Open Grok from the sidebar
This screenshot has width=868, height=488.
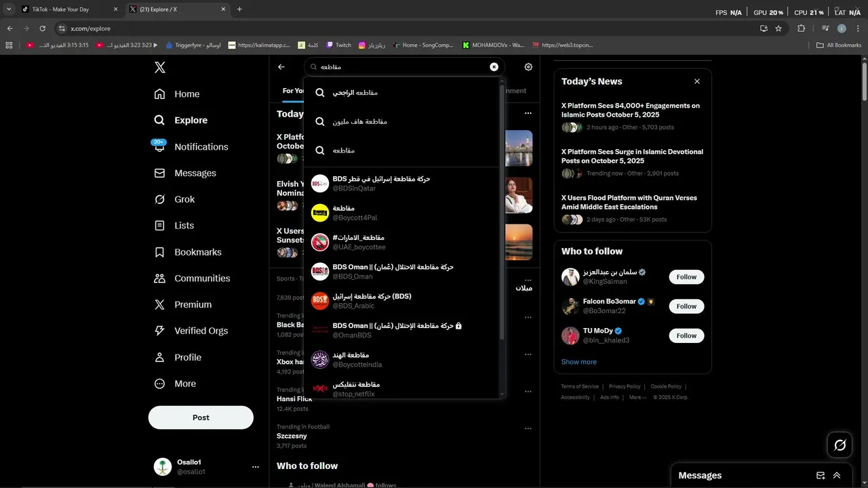tap(174, 199)
